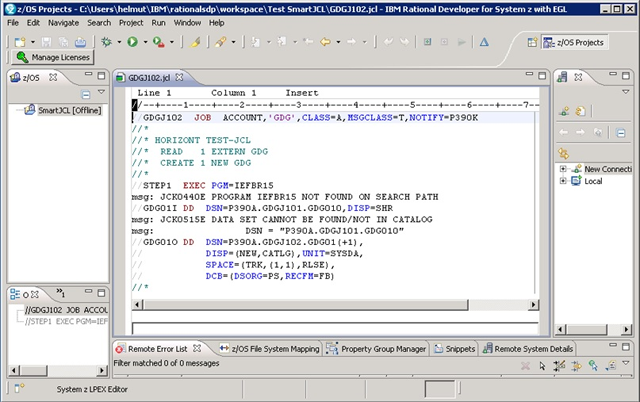Click the editor horizontal scrollbar thumb
This screenshot has height=402, width=640.
(x=305, y=304)
